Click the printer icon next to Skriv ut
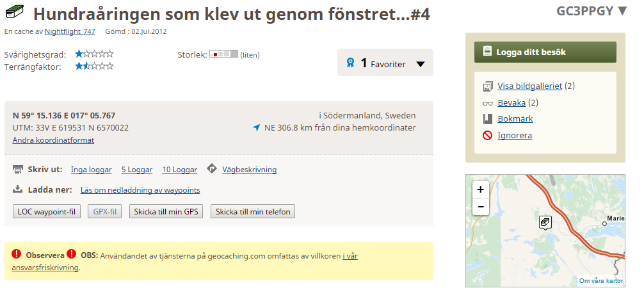Image resolution: width=644 pixels, height=297 pixels. click(18, 170)
